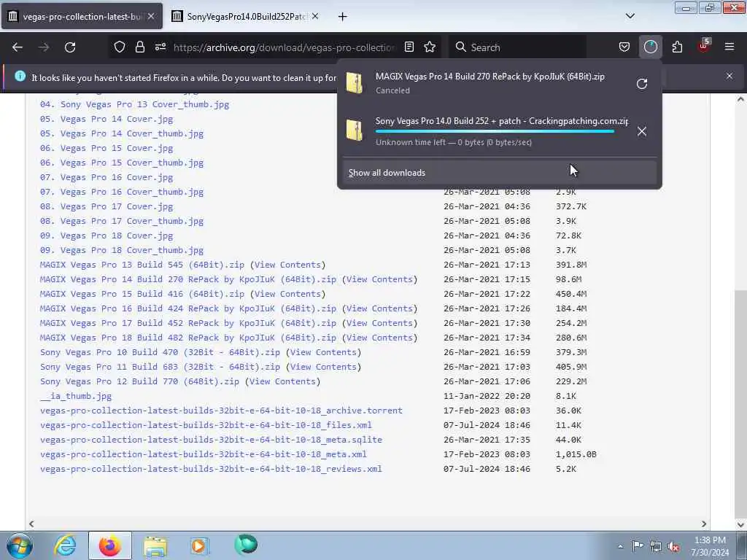
Task: Open Sony Vegas Pro 11 Build 683 zip link
Action: tap(160, 367)
